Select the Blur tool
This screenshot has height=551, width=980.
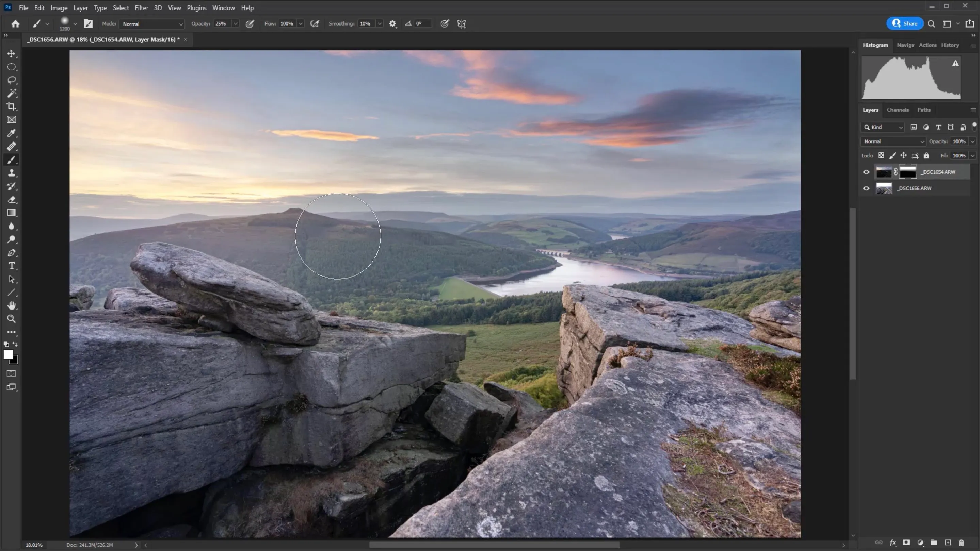click(x=12, y=226)
